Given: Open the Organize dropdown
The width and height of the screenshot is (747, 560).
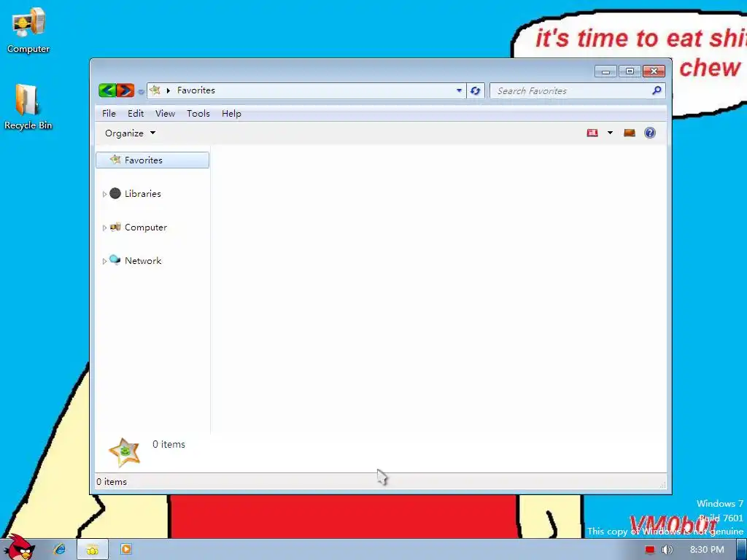Looking at the screenshot, I should tap(130, 133).
